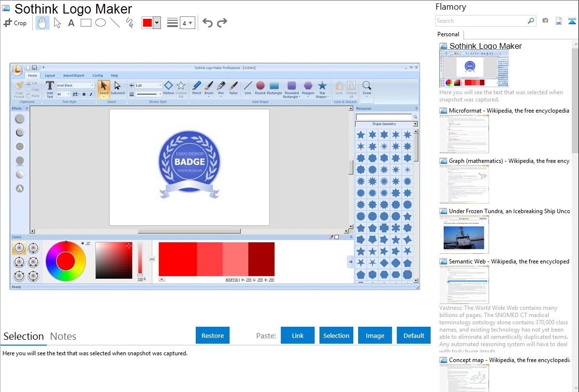Screen dimensions: 579x392
Task: Click the Flamory Search input field
Action: point(481,21)
